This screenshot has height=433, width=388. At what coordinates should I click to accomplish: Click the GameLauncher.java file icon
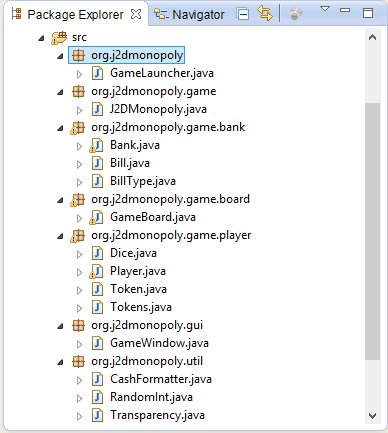coord(97,73)
